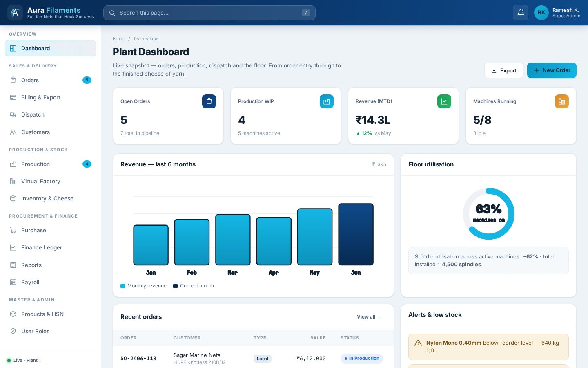Click the Current month legend swatch

(x=175, y=286)
